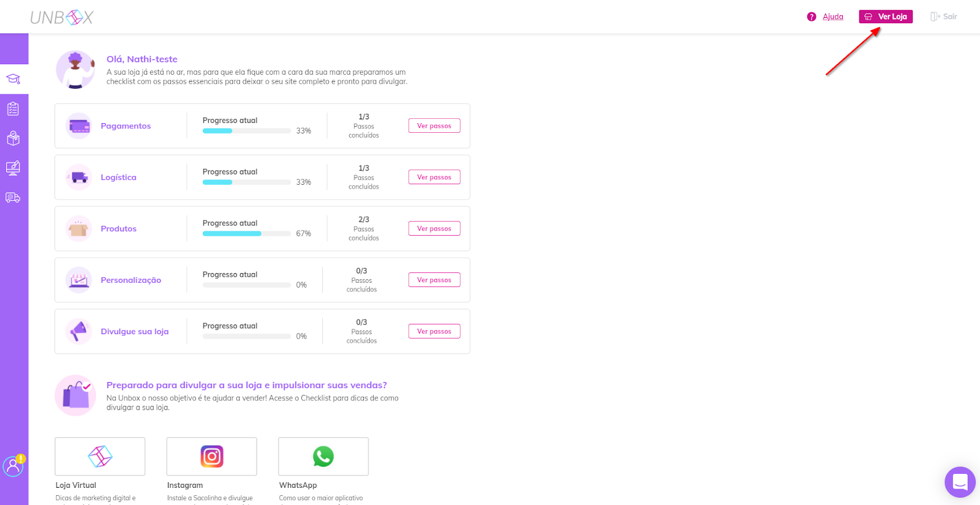980x505 pixels.
Task: Open the user profile icon in sidebar
Action: click(x=13, y=466)
